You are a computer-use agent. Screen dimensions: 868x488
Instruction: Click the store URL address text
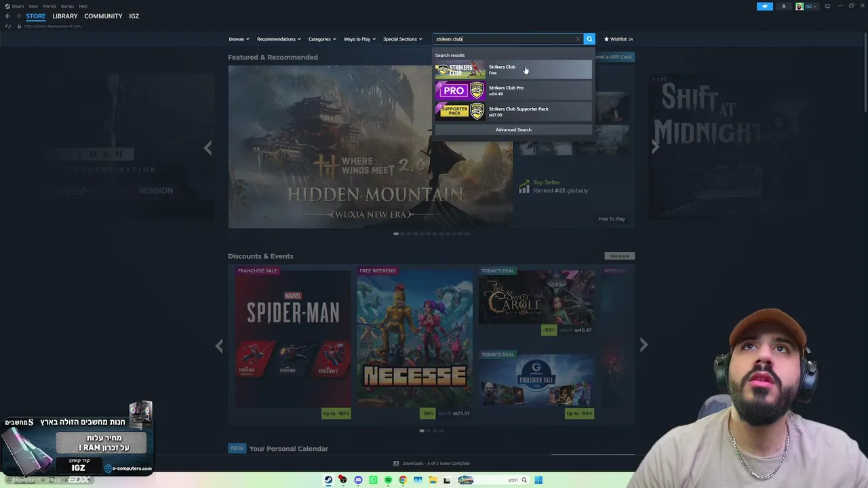53,26
